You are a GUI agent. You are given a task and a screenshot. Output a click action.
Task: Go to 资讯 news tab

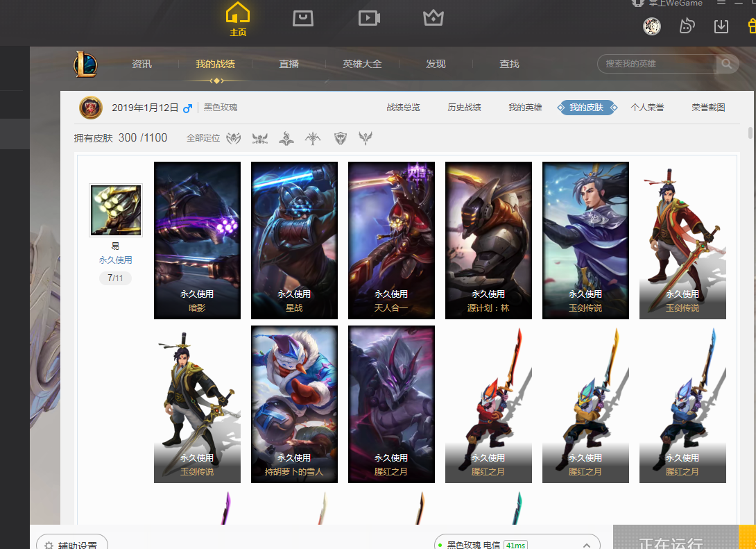(x=141, y=64)
